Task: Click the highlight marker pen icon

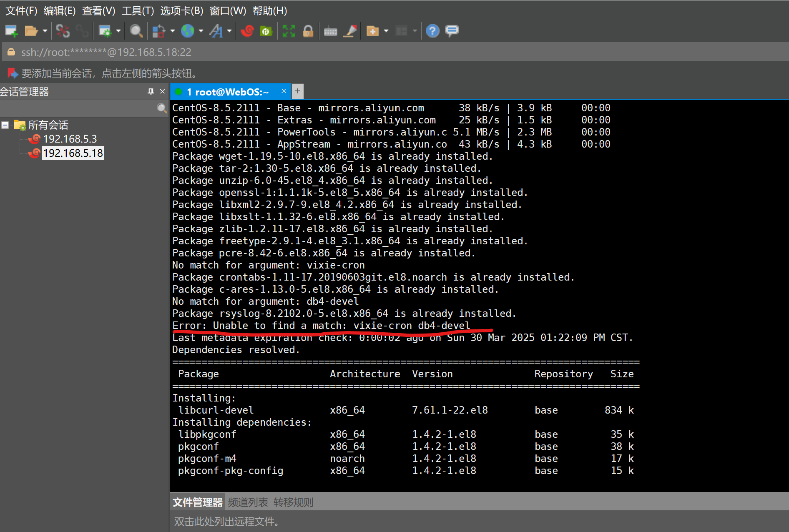Action: point(350,31)
